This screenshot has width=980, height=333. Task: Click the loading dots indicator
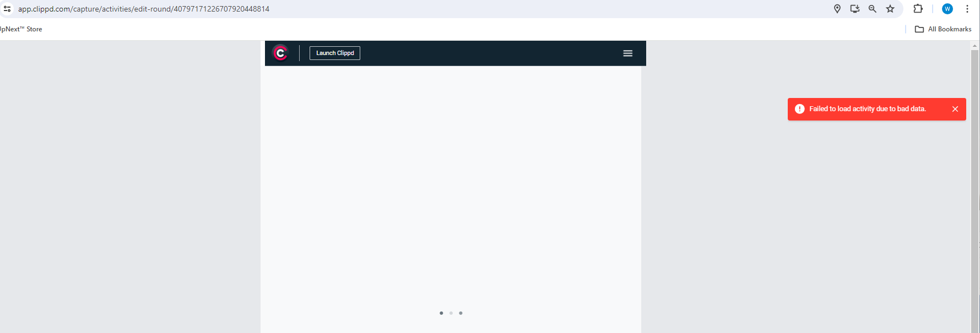[451, 313]
